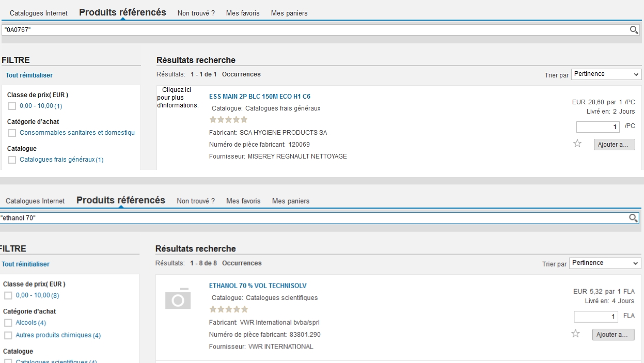
Task: Click the search magnifier beside the "0A0767" query
Action: pyautogui.click(x=634, y=30)
